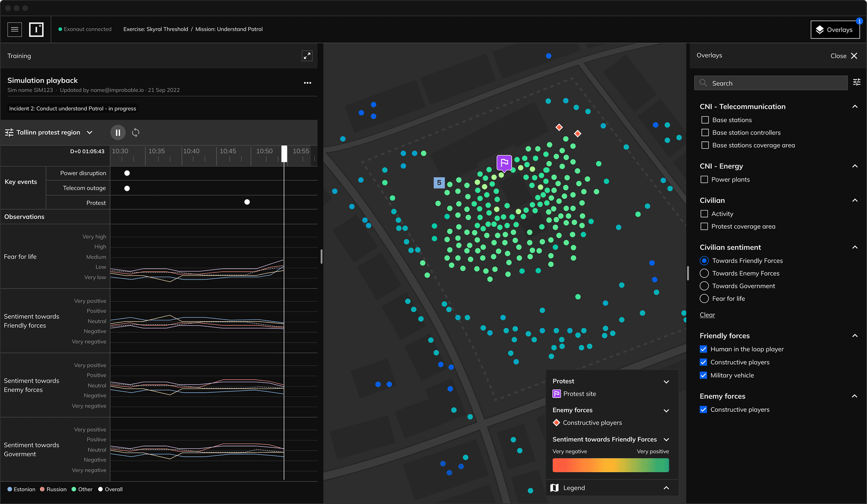867x504 pixels.
Task: Collapse the CNI - Telecommunication section
Action: pyautogui.click(x=855, y=107)
